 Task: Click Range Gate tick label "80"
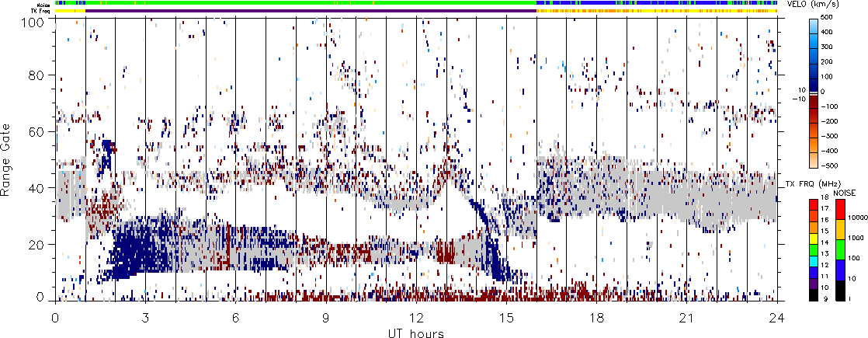click(37, 75)
